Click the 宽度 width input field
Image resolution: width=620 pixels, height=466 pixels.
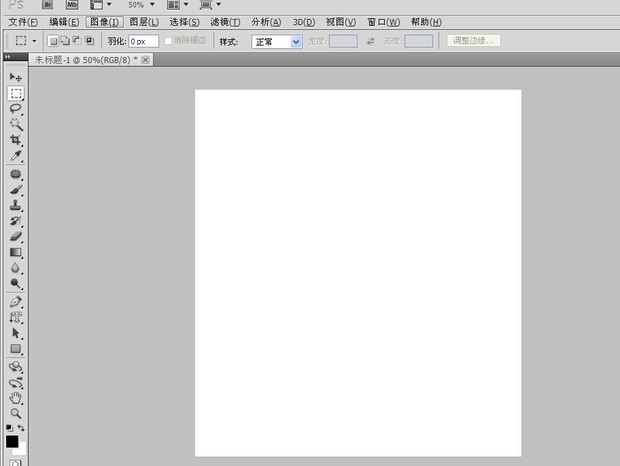[x=343, y=41]
